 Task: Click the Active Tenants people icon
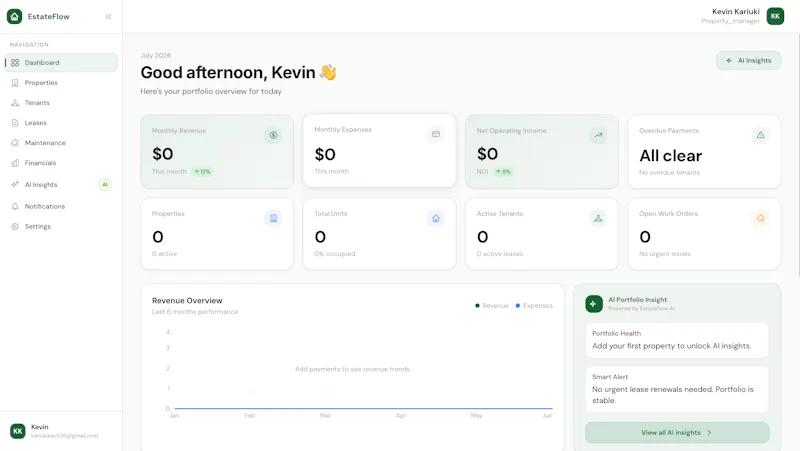tap(598, 218)
